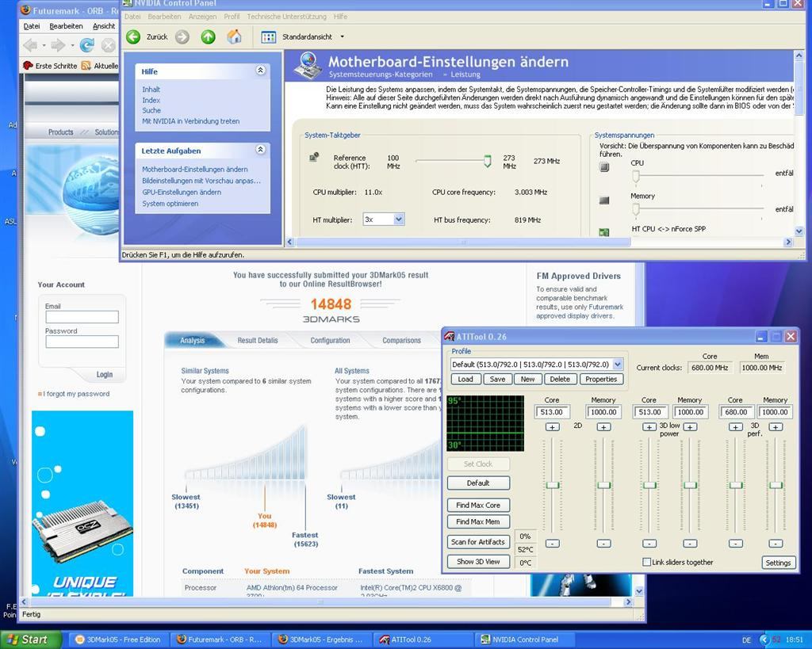
Task: Click the Load profile button in ATITool
Action: pyautogui.click(x=465, y=380)
